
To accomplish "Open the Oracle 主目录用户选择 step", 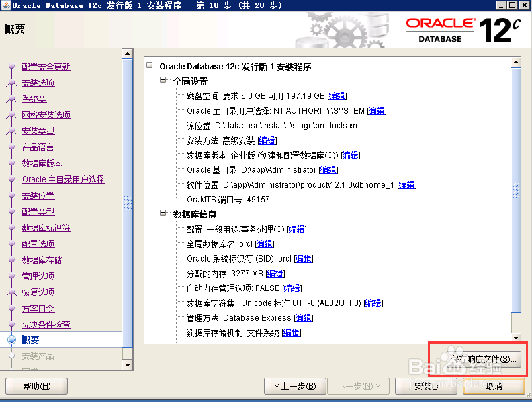I will click(63, 179).
